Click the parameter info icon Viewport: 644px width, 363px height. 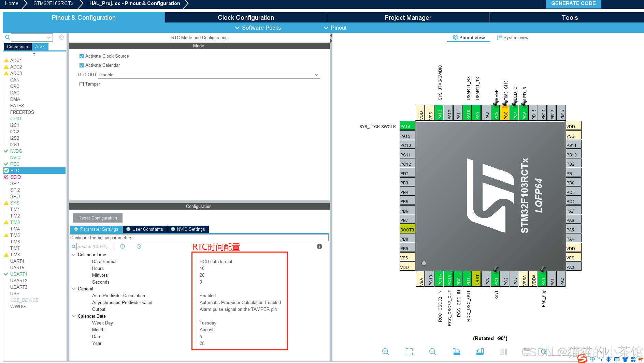point(319,246)
